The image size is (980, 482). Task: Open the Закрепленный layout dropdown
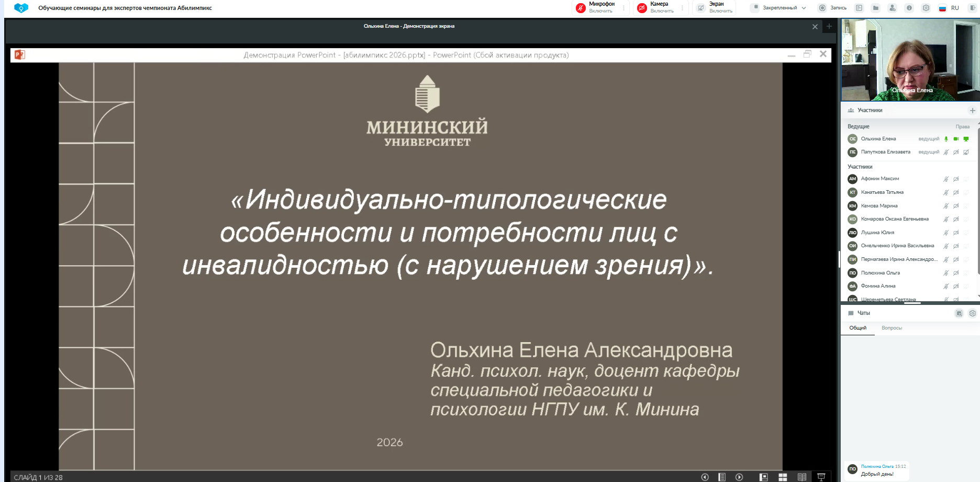click(779, 8)
